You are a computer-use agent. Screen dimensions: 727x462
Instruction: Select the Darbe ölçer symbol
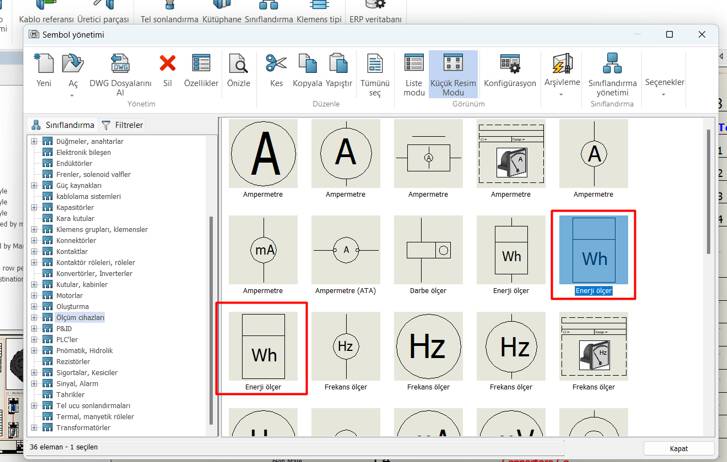(428, 250)
